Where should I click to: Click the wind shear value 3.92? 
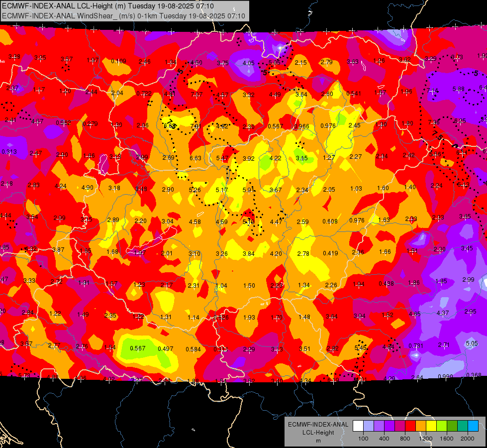pos(248,159)
